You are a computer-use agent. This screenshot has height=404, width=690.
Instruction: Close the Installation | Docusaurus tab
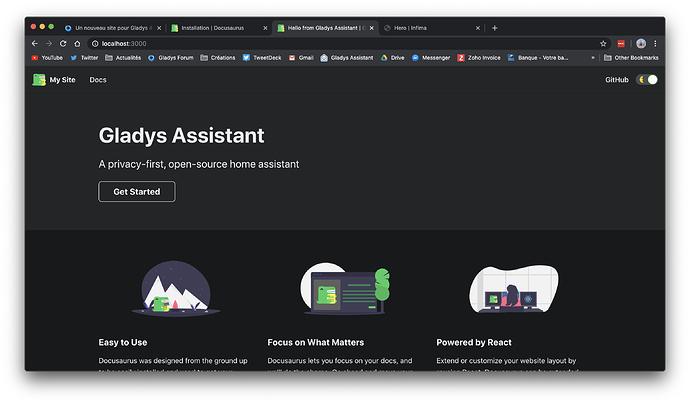(x=265, y=28)
